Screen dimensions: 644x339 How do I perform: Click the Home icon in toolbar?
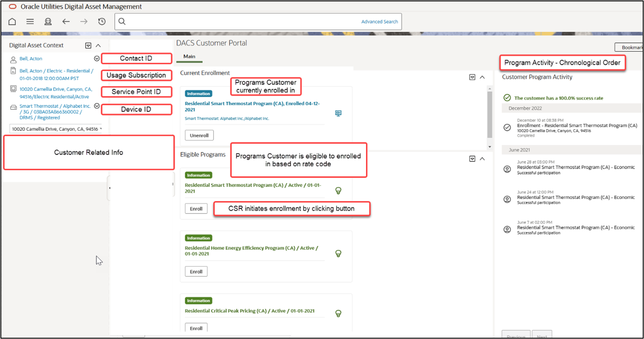point(12,22)
